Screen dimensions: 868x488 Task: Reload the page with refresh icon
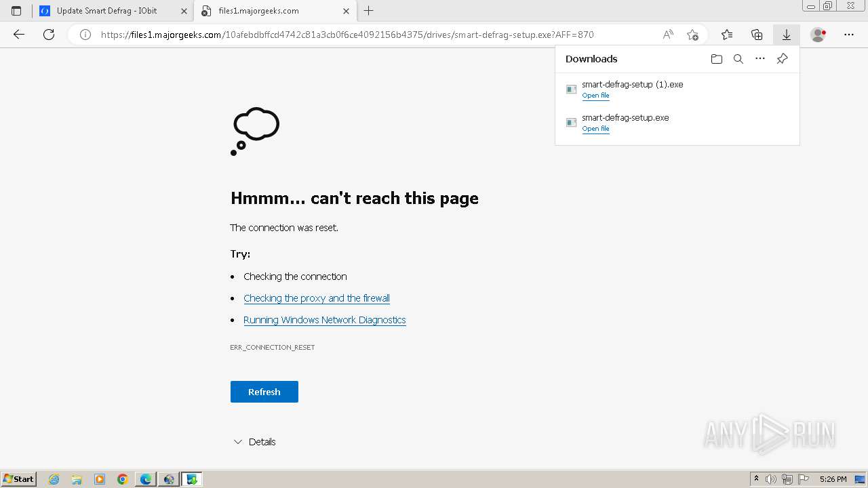(x=49, y=35)
